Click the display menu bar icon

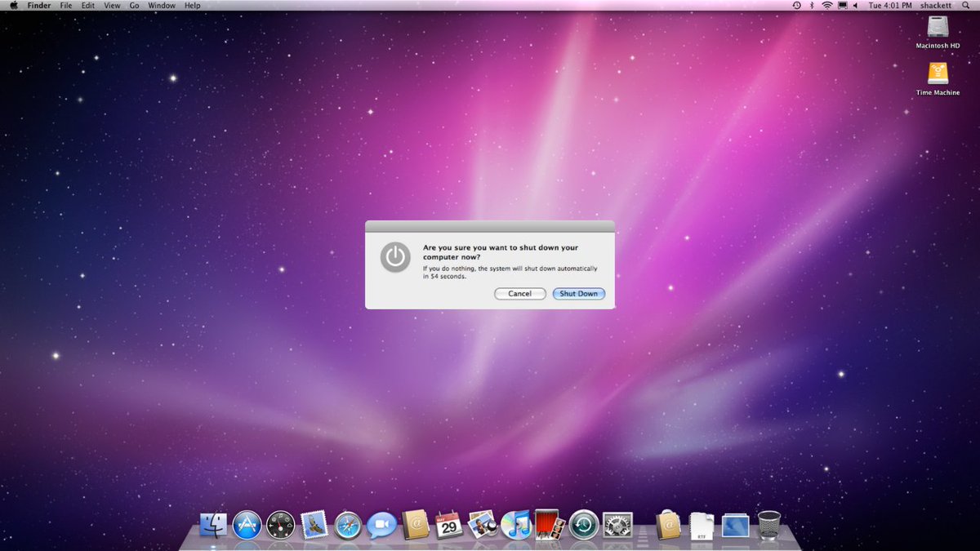click(842, 6)
